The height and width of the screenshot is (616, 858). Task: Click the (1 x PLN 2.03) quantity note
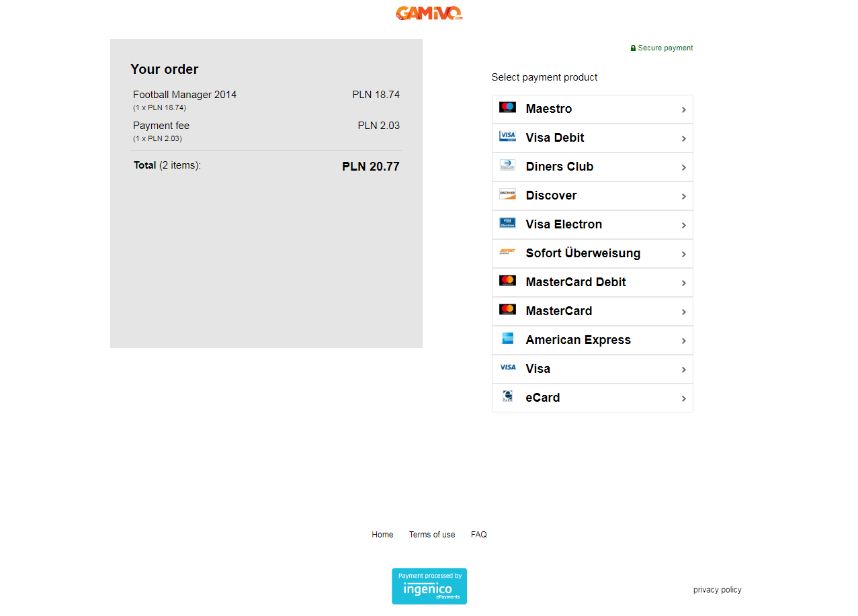pyautogui.click(x=157, y=138)
